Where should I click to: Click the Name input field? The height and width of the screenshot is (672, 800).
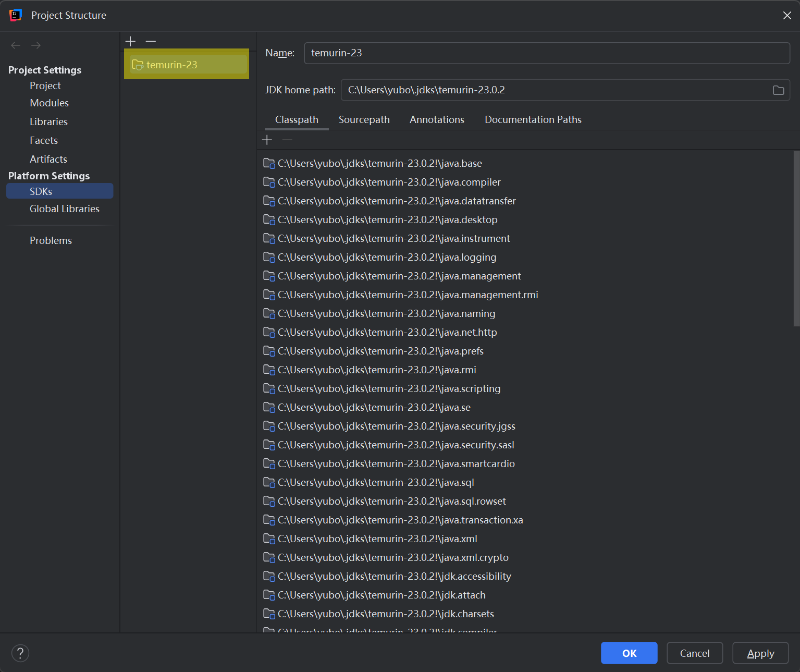[547, 53]
